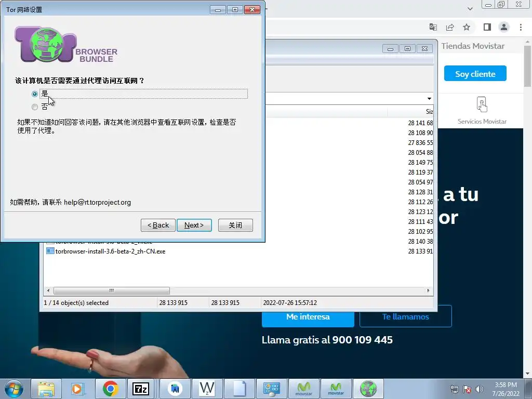Click the size value 28 128 31
Viewport: 532px width, 399px height.
[420, 192]
